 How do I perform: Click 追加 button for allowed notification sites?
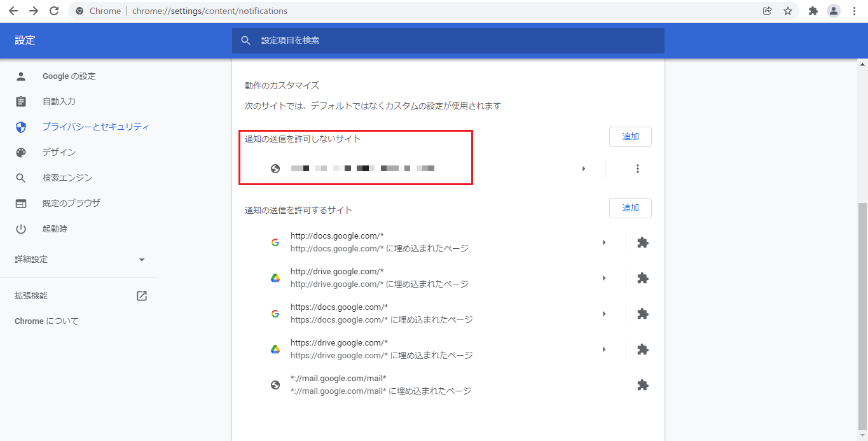point(630,208)
